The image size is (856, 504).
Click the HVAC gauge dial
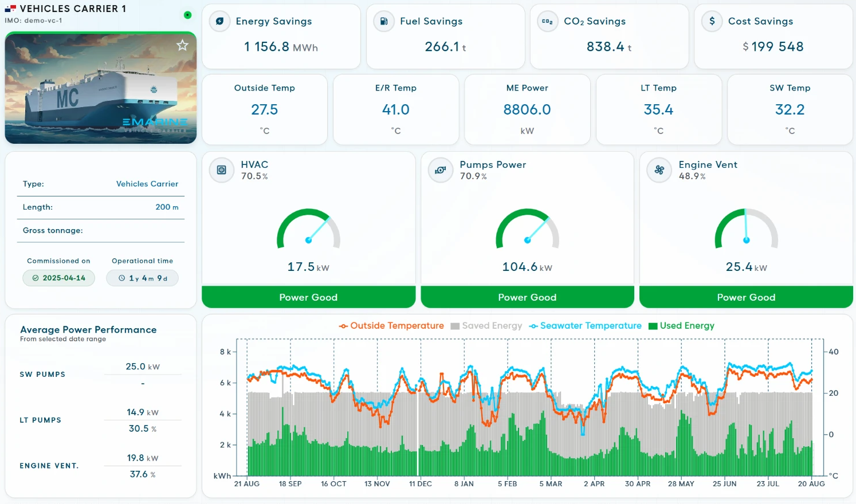(308, 229)
